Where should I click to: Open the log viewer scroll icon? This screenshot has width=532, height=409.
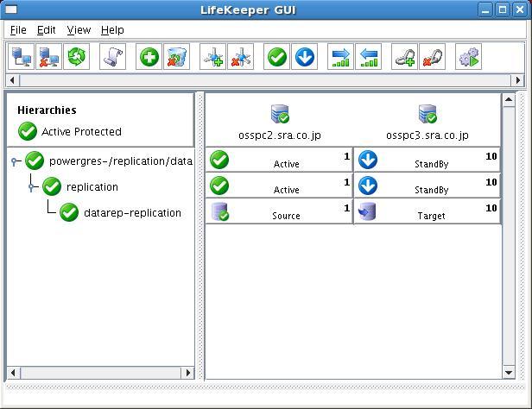coord(112,57)
